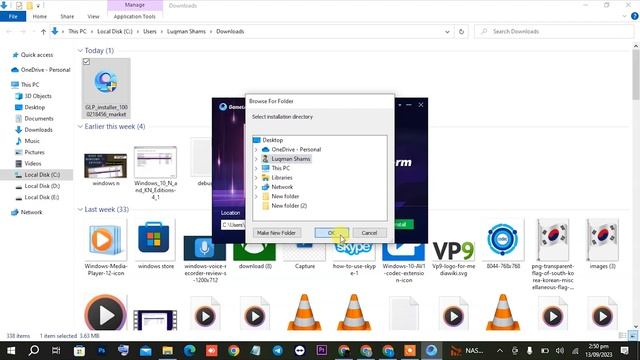
Task: Expand OneDrive - Personal tree node
Action: pyautogui.click(x=256, y=149)
